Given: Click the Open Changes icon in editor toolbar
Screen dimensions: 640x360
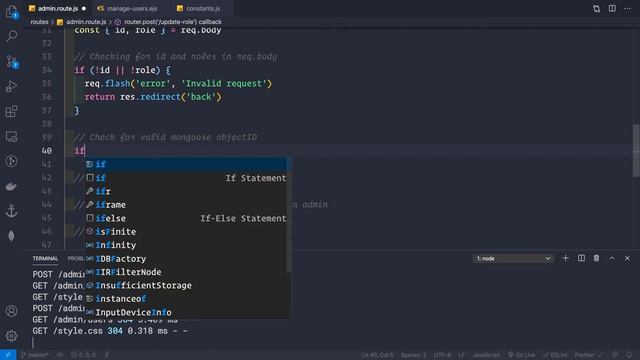Looking at the screenshot, I should [596, 9].
